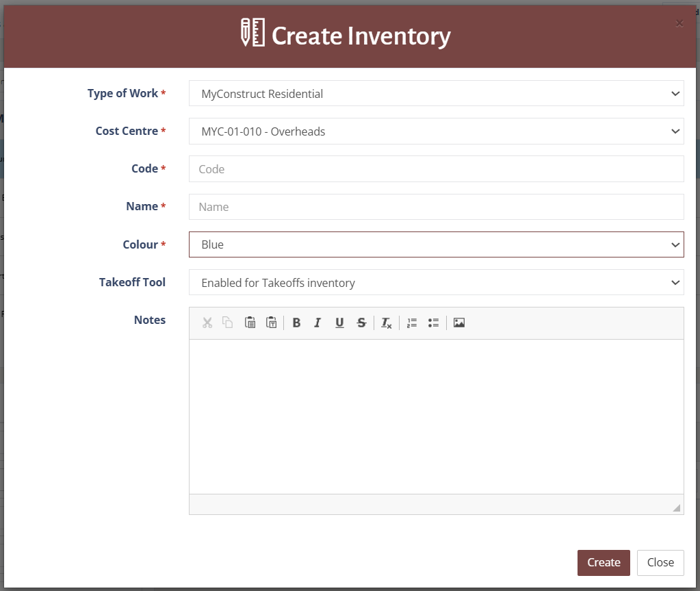
Task: Insert a numbered list in Notes
Action: [411, 323]
